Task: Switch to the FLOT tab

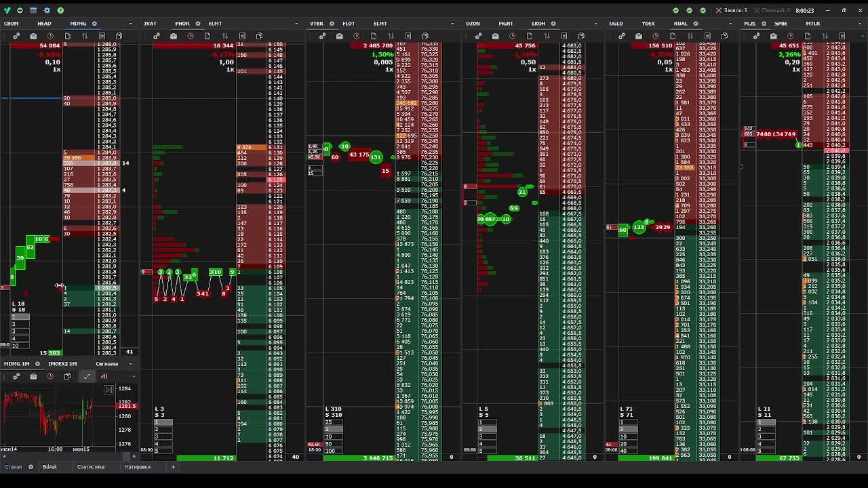Action: [x=349, y=24]
